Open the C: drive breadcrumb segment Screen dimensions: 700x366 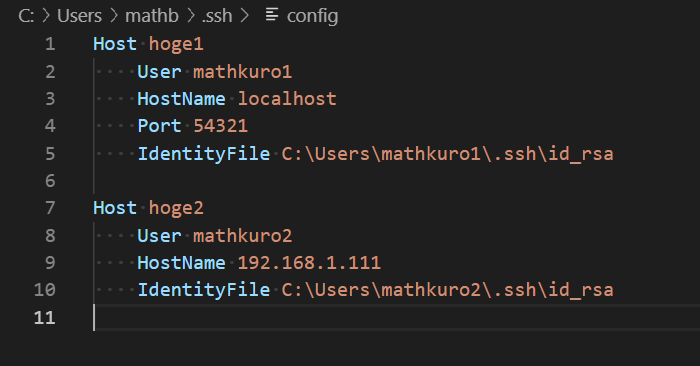coord(26,16)
